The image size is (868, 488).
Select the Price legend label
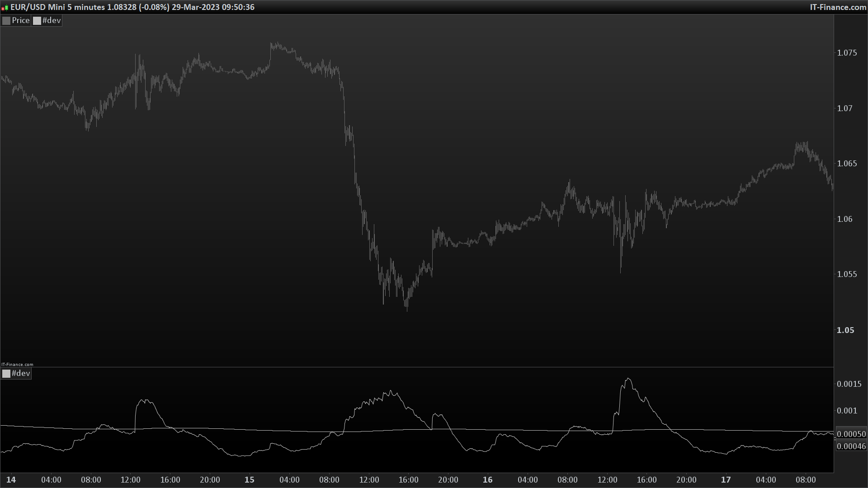point(21,20)
